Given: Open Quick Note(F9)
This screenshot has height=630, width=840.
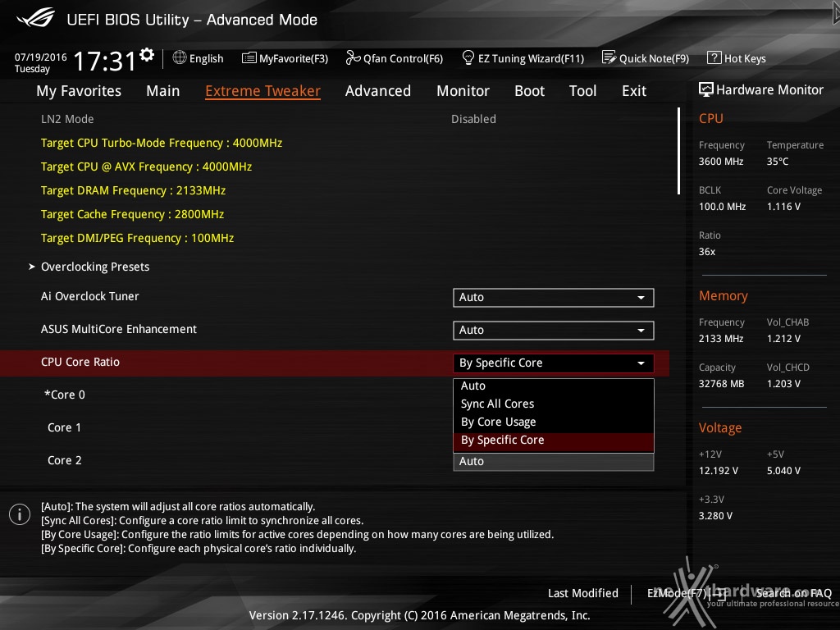Looking at the screenshot, I should click(x=646, y=58).
